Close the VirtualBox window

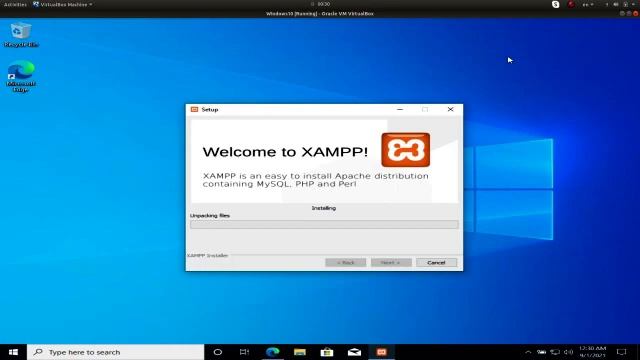click(636, 13)
